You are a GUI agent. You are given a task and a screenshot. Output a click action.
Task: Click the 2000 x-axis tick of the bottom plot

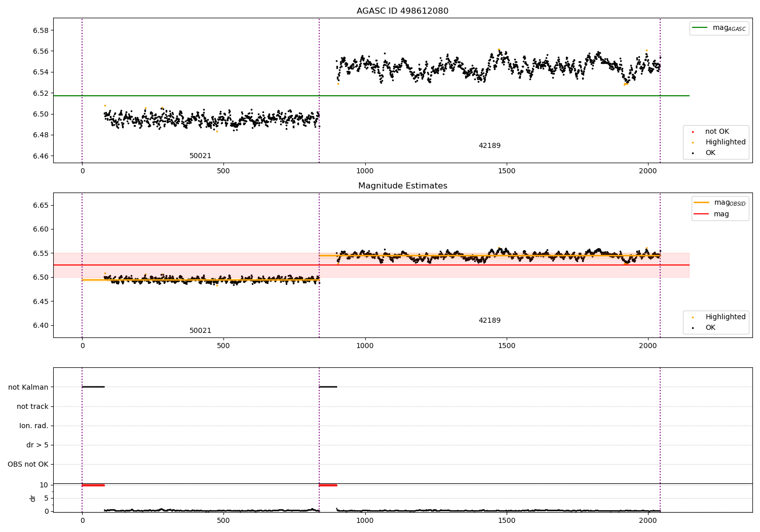pyautogui.click(x=648, y=521)
